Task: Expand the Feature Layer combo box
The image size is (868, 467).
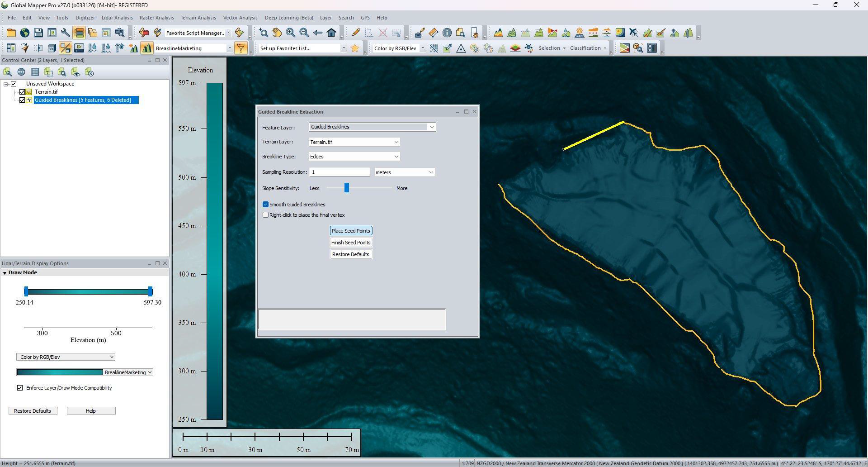Action: (x=432, y=127)
